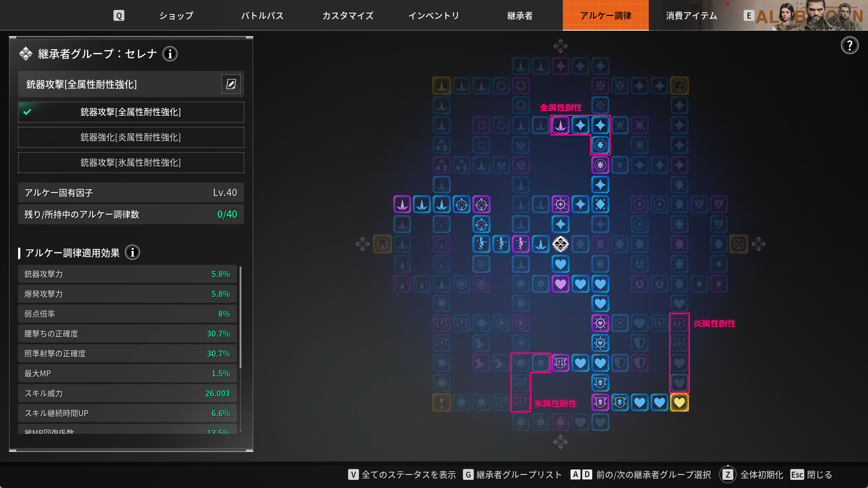Click 照準射撃の正確度 30.7% row

(x=127, y=354)
